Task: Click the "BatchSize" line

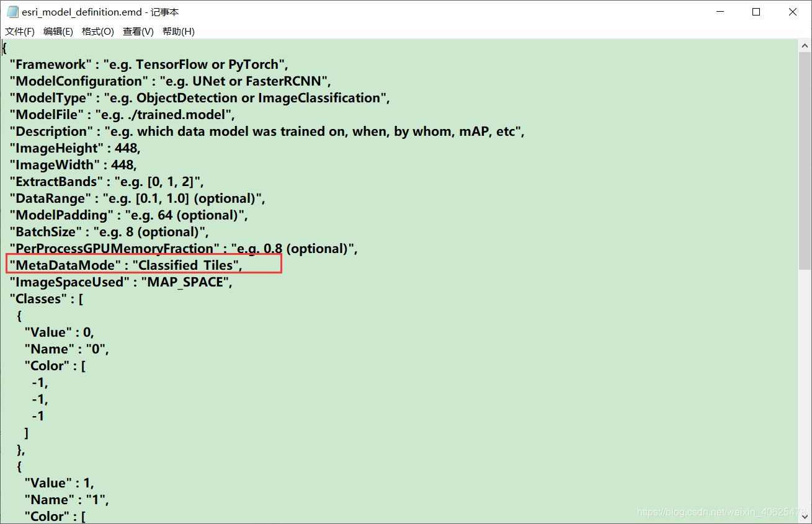Action: [109, 232]
